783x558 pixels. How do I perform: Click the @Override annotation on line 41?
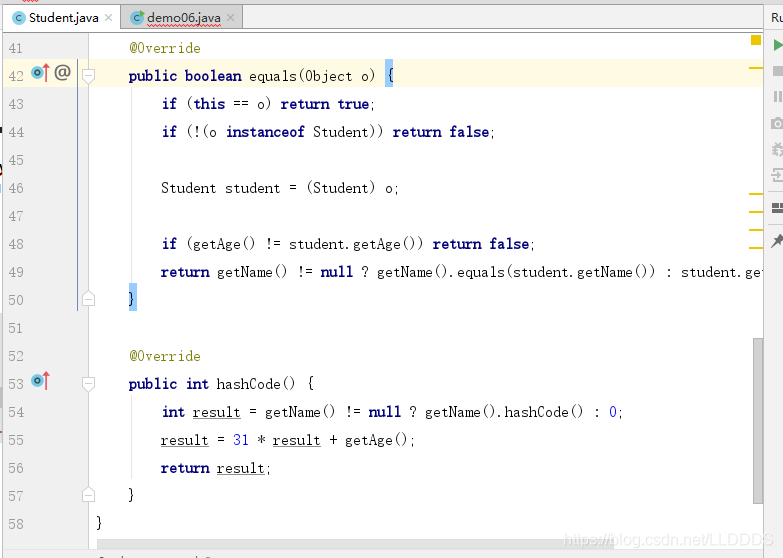point(165,48)
